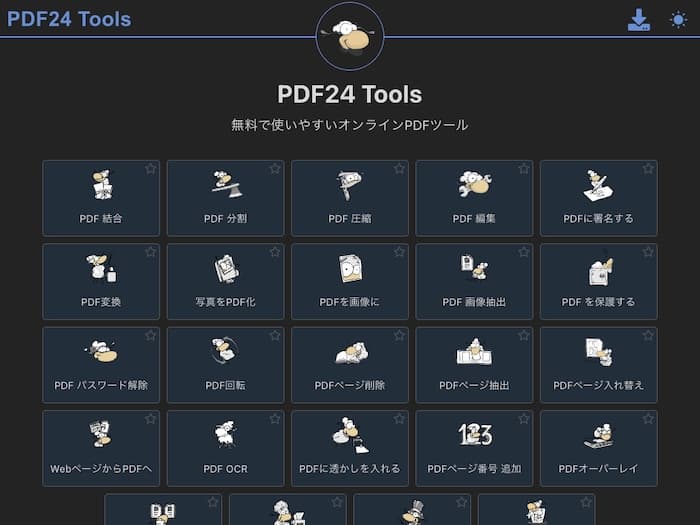This screenshot has width=700, height=525.
Task: Favorite the PDF 圧縮 tool star
Action: (x=399, y=169)
